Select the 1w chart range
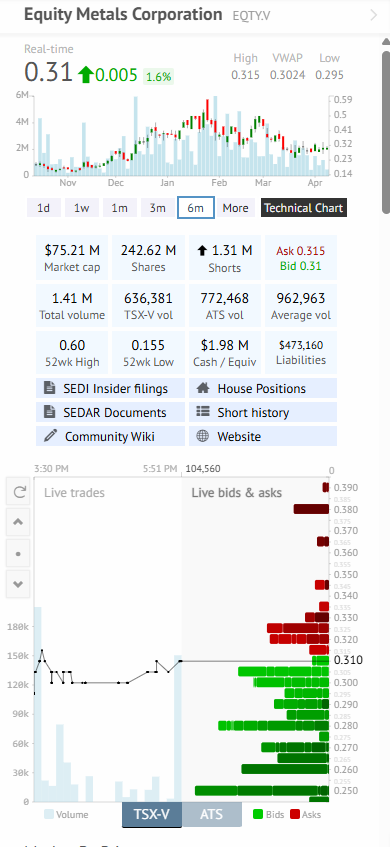390x847 pixels. (82, 208)
